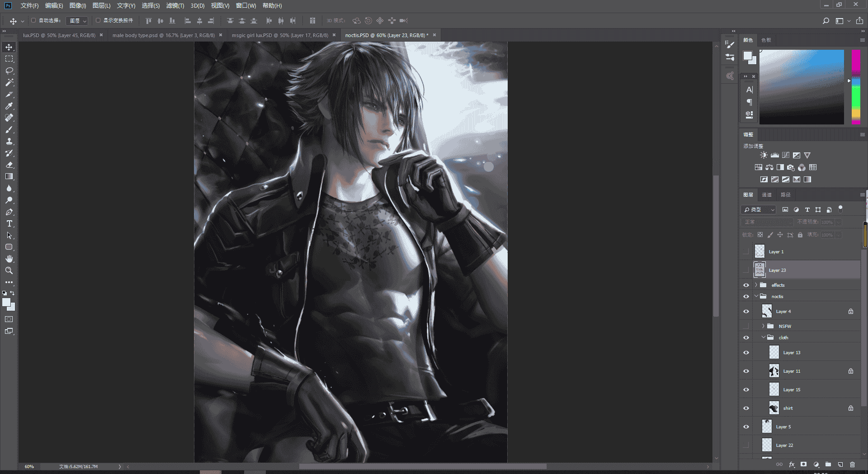The width and height of the screenshot is (868, 474).
Task: Toggle visibility of the shirt layer
Action: [746, 408]
